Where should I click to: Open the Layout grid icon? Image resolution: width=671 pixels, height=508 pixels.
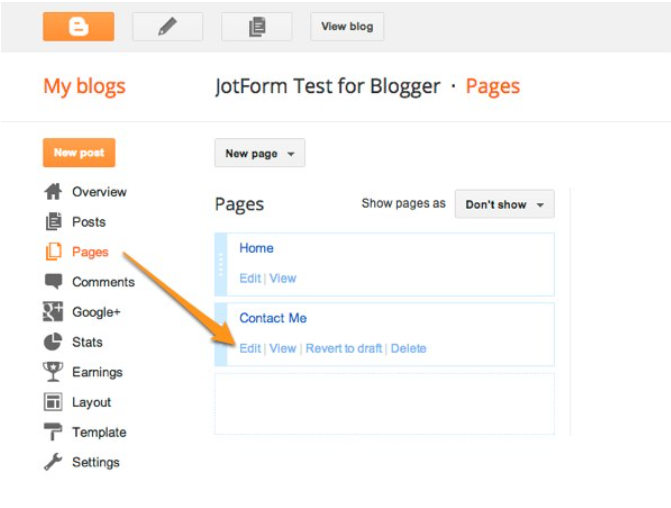pos(53,402)
